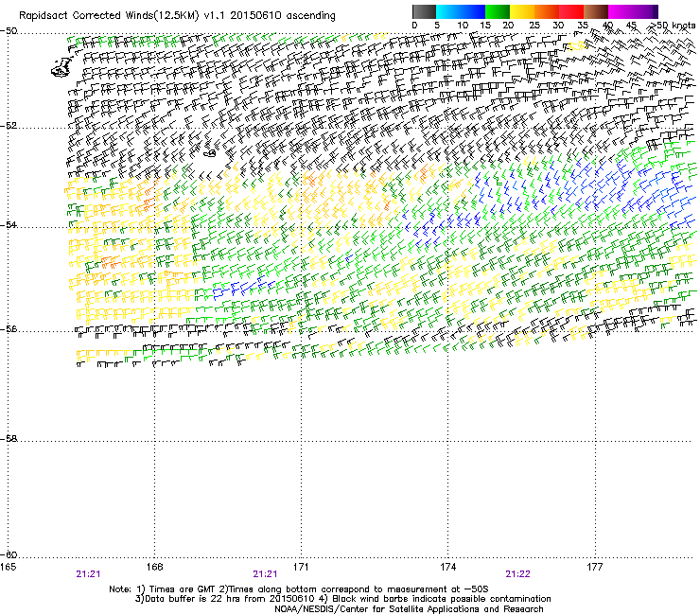Click the 'Times are GMT' note line
The height and width of the screenshot is (615, 700).
299,589
